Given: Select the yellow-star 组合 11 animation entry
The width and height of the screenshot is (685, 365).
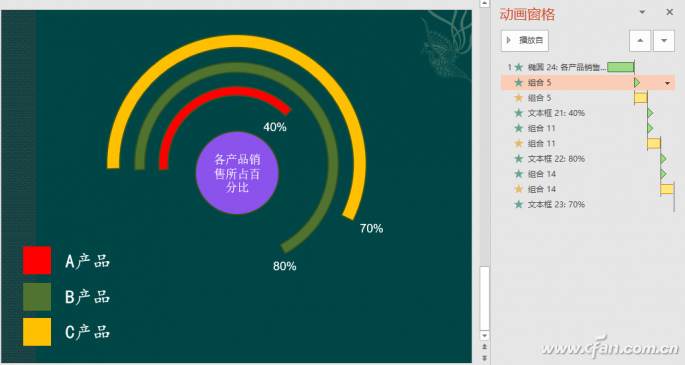Looking at the screenshot, I should tap(588, 144).
